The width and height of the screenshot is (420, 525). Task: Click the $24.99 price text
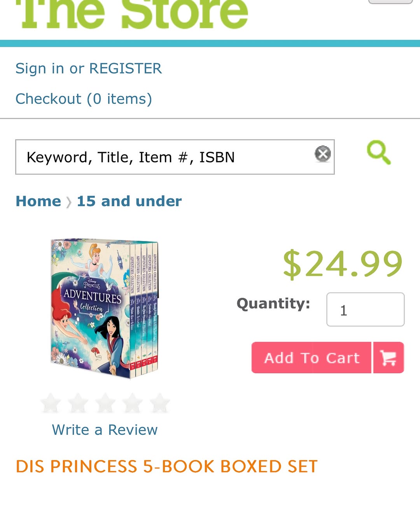pos(343,264)
